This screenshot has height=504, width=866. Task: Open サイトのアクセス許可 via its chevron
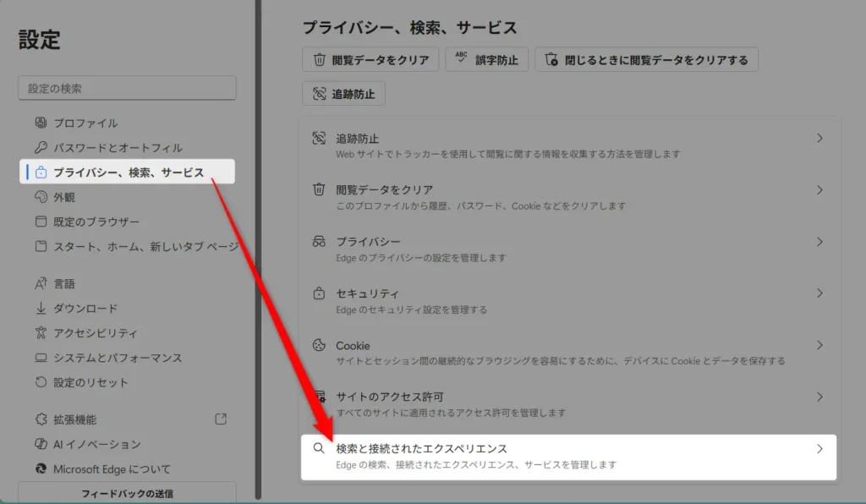tap(819, 397)
